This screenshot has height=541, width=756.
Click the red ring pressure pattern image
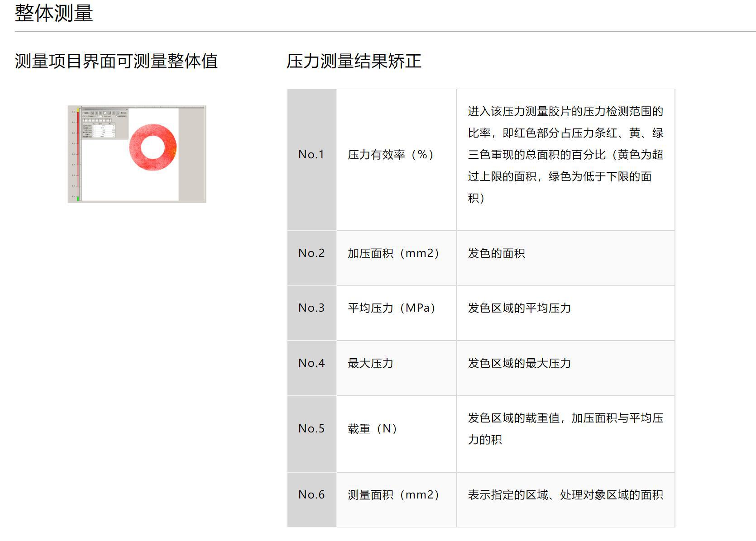pyautogui.click(x=153, y=147)
